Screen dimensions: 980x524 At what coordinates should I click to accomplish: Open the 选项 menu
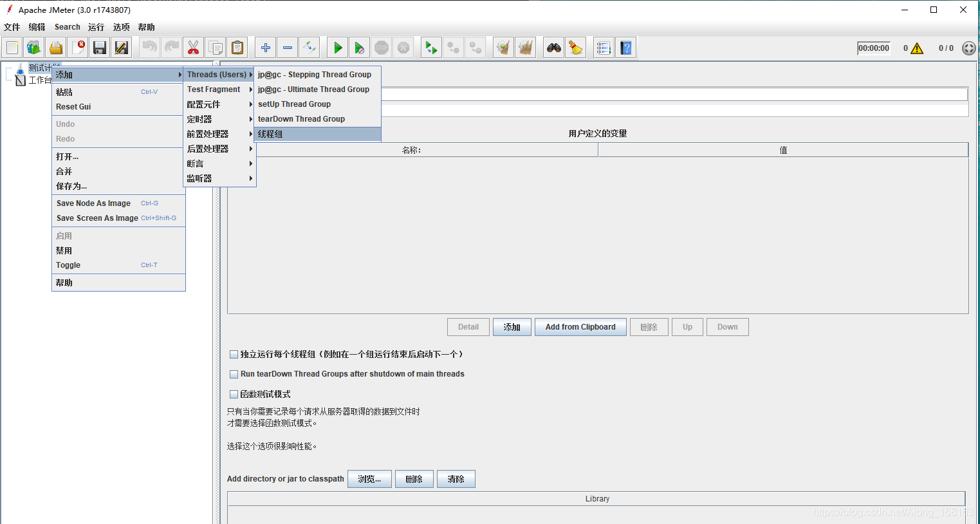pos(121,27)
